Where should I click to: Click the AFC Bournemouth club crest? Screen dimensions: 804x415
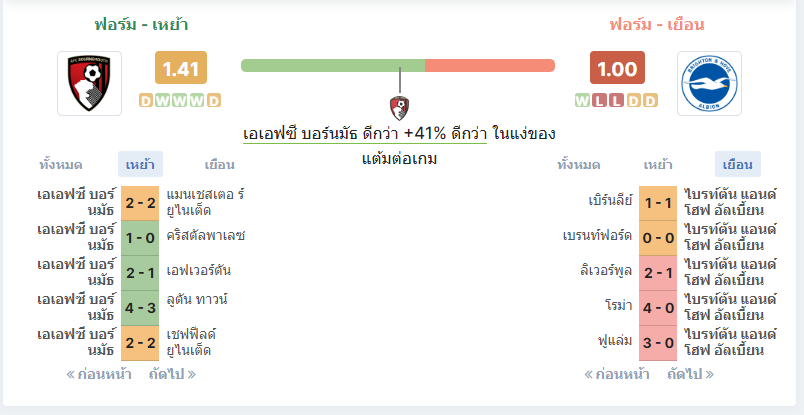[90, 83]
